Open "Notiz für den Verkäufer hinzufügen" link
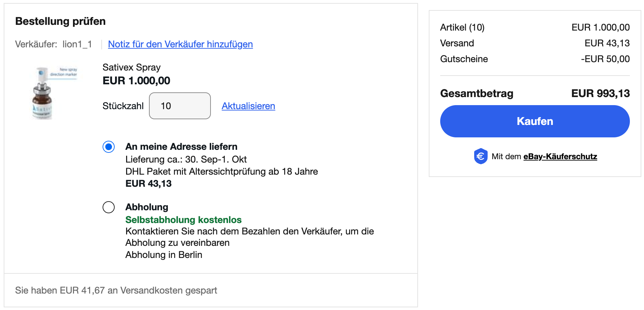The image size is (644, 310). pyautogui.click(x=180, y=44)
